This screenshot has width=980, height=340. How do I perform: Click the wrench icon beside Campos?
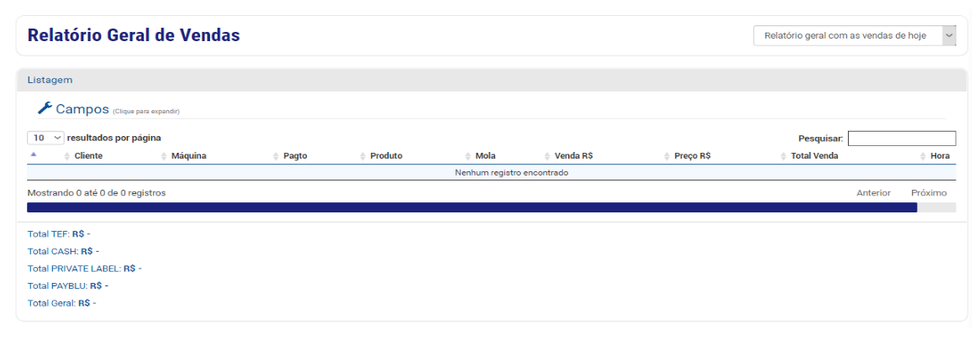(x=45, y=108)
